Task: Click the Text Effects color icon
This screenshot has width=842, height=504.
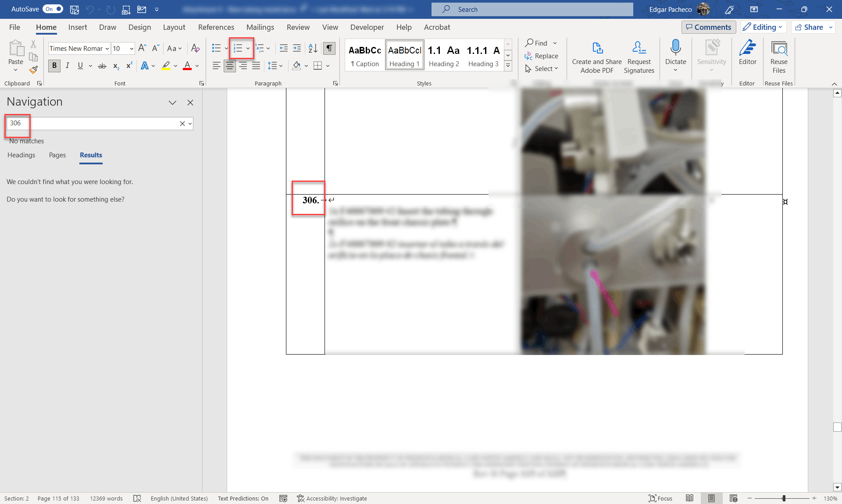Action: pos(146,65)
